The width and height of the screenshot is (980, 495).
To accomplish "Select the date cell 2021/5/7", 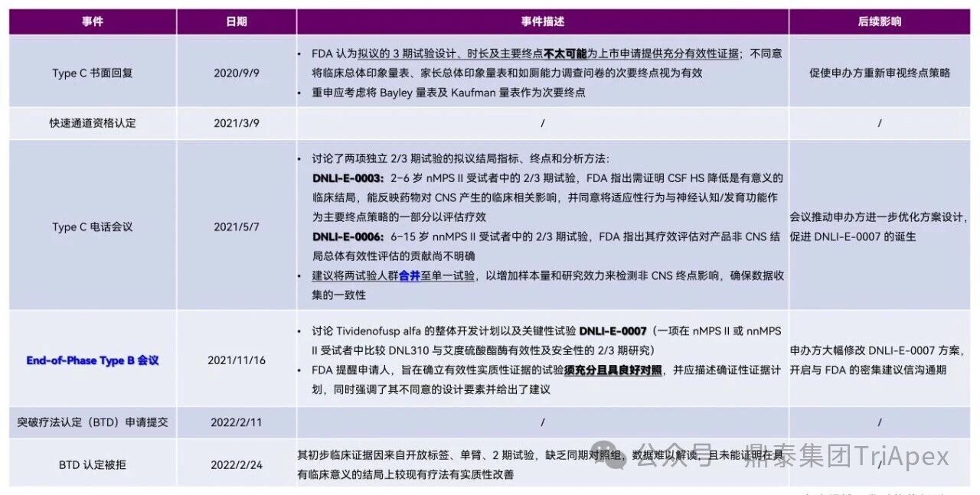I will click(x=237, y=226).
